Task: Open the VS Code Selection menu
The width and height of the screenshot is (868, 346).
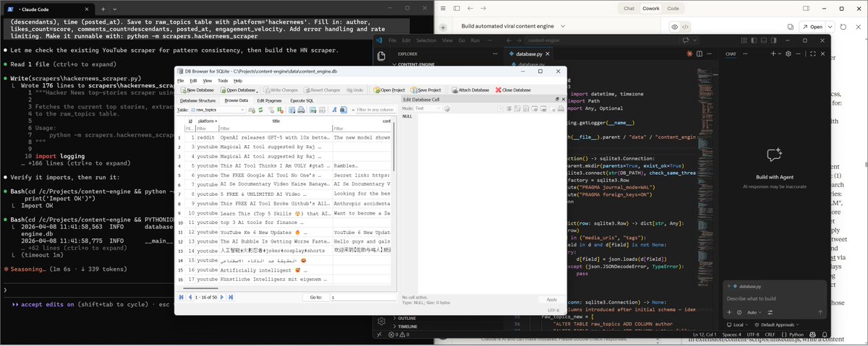Action: point(426,40)
